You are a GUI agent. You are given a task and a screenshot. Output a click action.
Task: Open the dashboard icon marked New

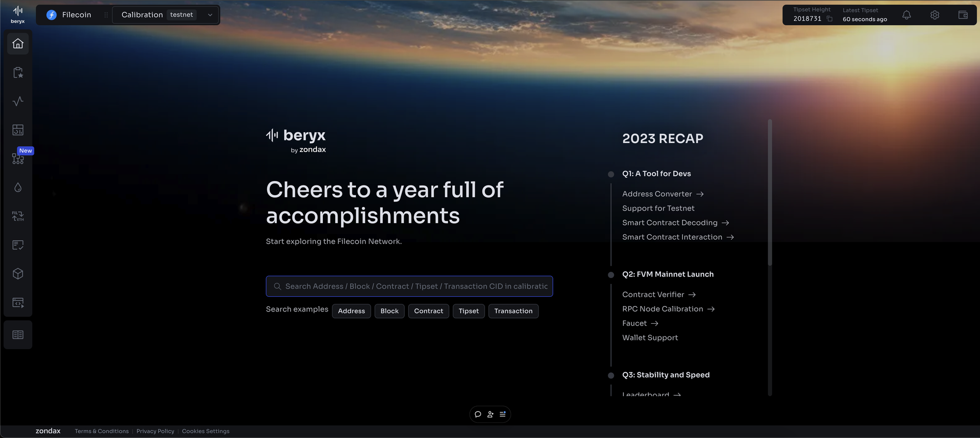[x=18, y=158]
